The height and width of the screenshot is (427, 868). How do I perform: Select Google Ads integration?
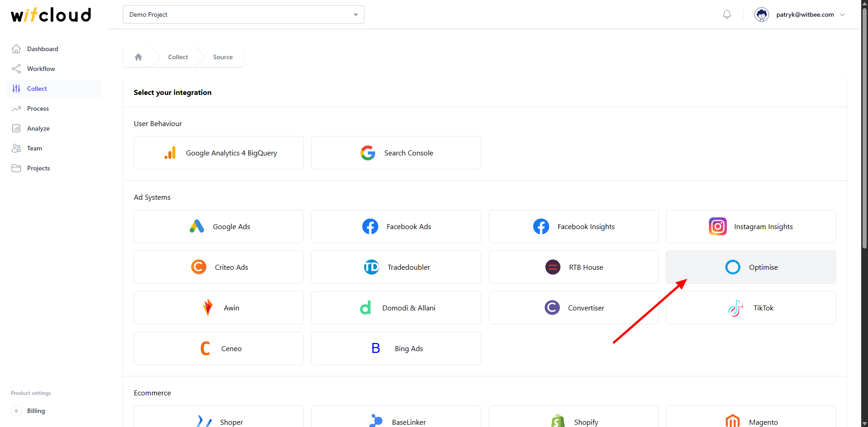(x=219, y=226)
